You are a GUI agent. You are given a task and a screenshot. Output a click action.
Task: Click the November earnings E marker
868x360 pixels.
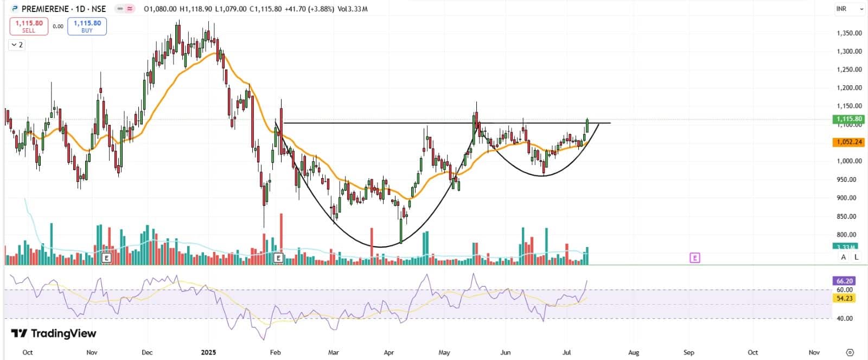[x=106, y=258]
